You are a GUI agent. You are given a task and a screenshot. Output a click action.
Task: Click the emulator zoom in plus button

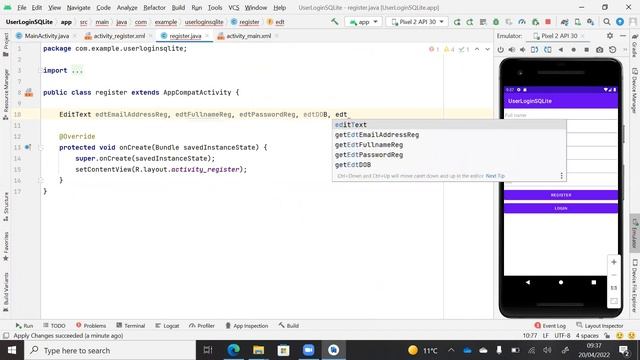click(614, 262)
